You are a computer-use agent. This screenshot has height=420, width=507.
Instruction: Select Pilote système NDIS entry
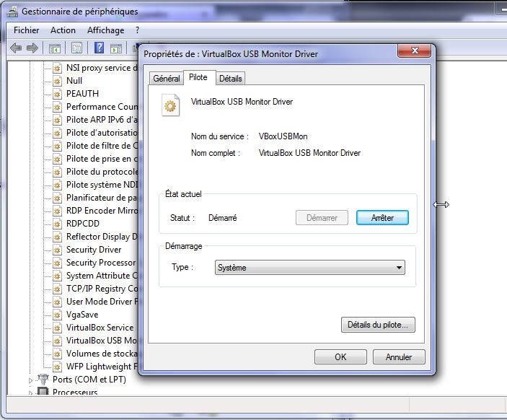[x=102, y=185]
